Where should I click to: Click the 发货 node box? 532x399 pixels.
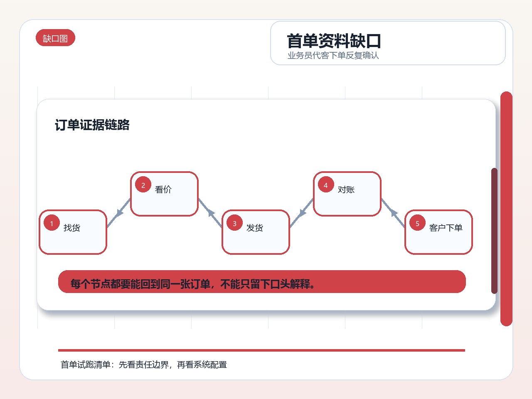click(x=256, y=232)
